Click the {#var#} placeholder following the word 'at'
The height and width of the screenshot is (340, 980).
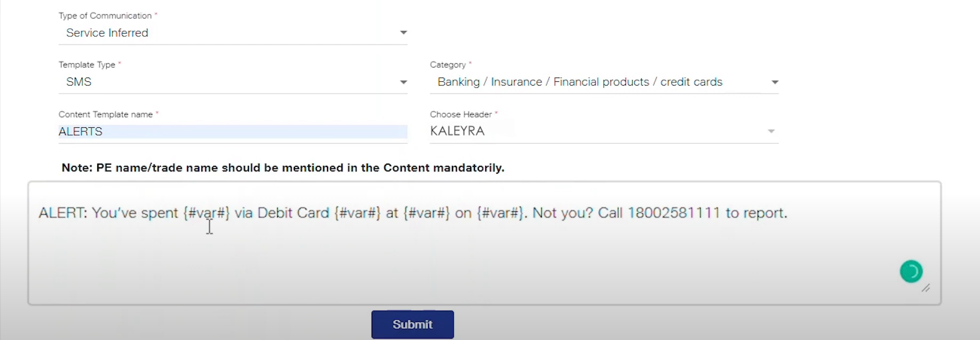click(x=427, y=213)
